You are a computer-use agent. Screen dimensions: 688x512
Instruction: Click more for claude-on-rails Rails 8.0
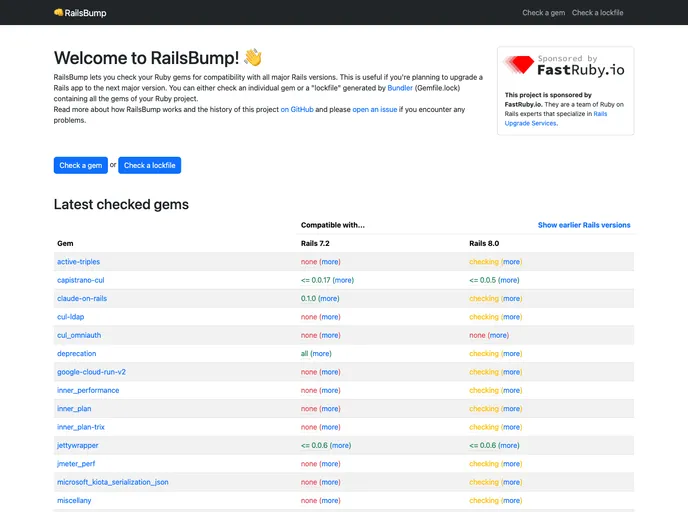coord(512,298)
